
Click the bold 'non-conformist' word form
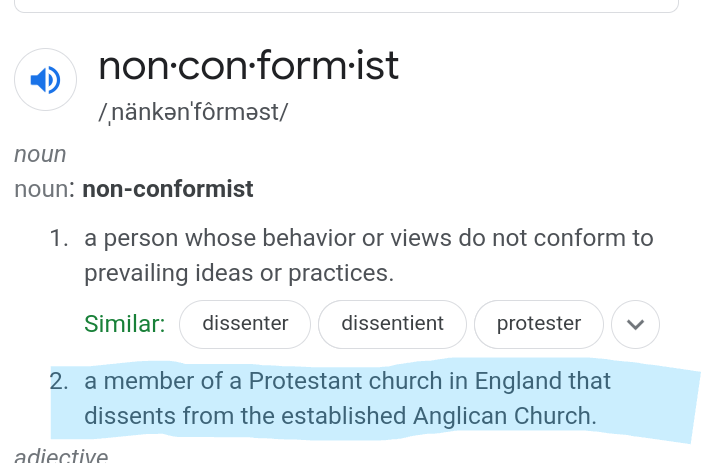point(168,189)
